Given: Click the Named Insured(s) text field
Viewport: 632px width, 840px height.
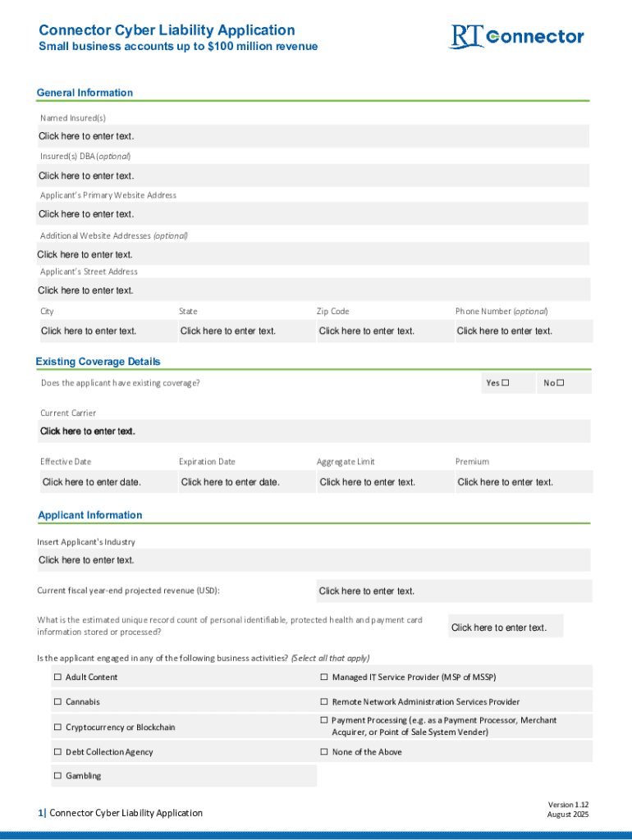Looking at the screenshot, I should pos(313,136).
